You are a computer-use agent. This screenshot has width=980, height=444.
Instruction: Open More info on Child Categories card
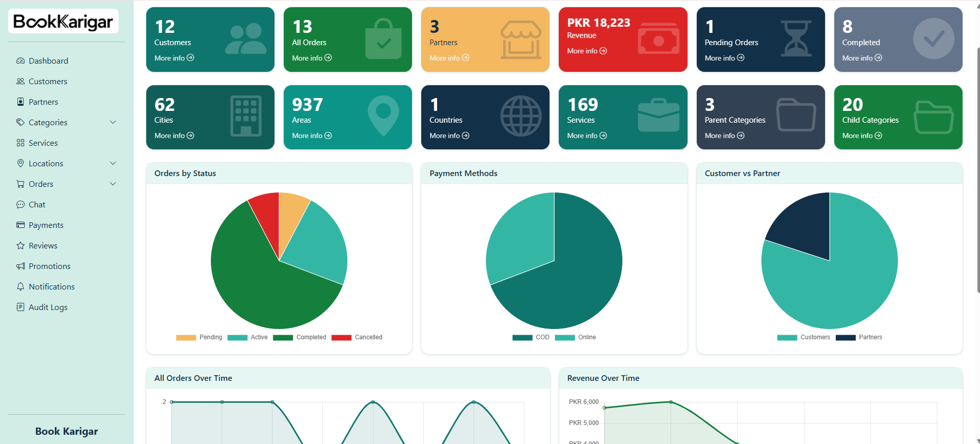tap(862, 136)
